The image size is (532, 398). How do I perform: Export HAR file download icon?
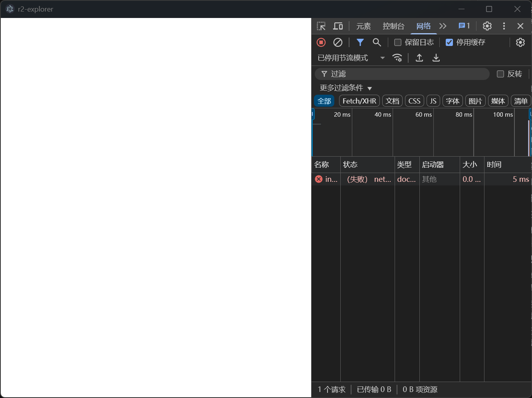pos(436,58)
